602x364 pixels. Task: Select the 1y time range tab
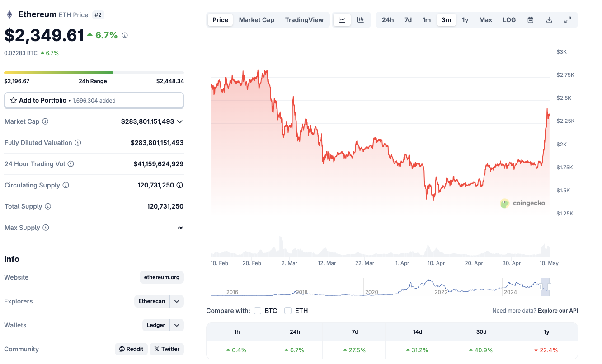(x=465, y=20)
